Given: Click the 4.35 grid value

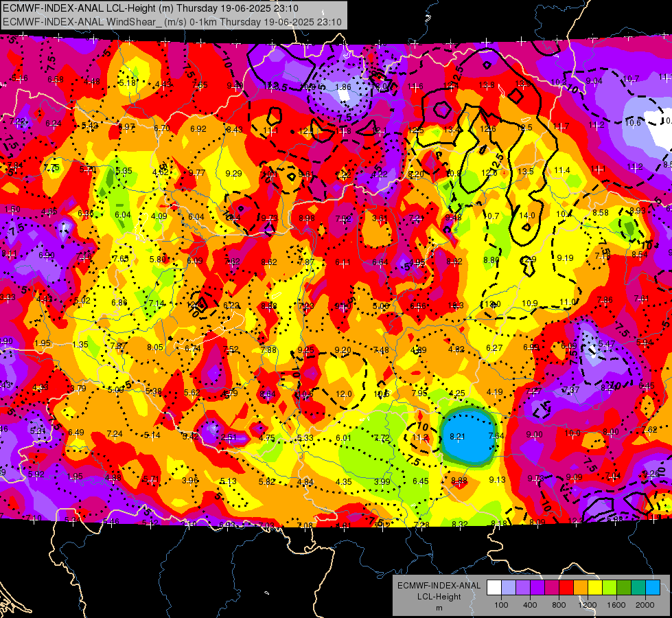Looking at the screenshot, I should [344, 481].
